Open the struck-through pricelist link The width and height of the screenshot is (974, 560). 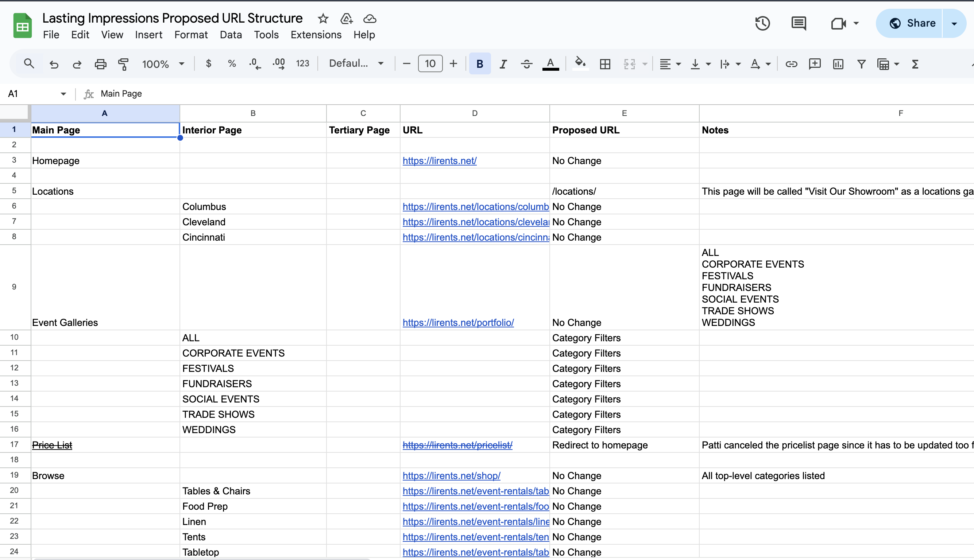tap(457, 445)
